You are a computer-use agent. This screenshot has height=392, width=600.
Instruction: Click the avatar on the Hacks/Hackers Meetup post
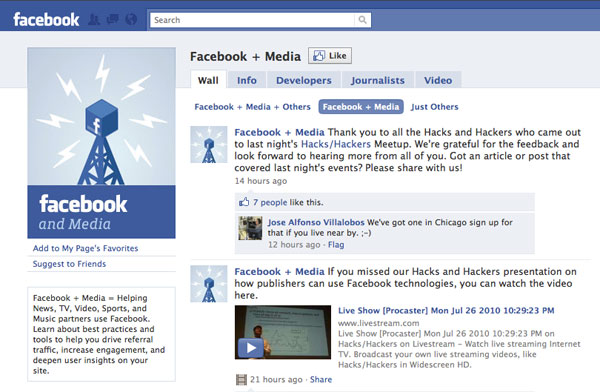[209, 145]
